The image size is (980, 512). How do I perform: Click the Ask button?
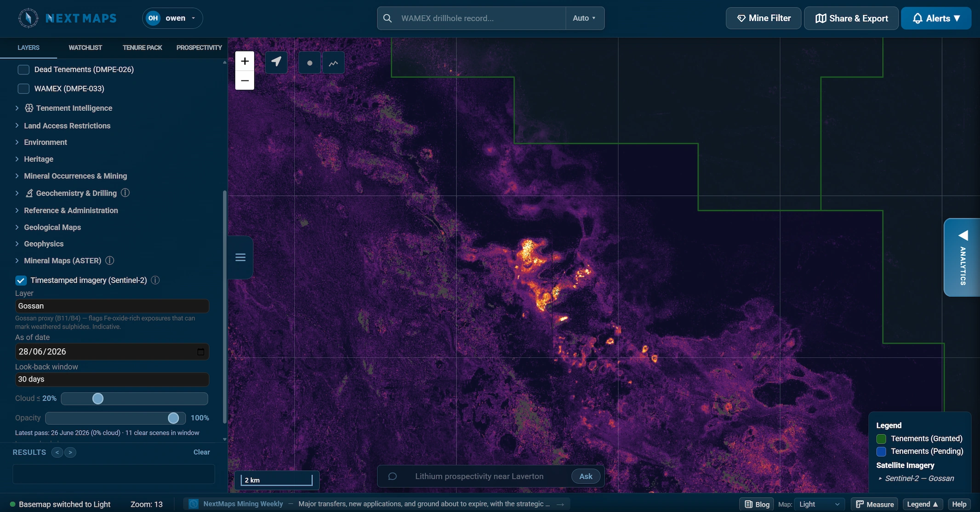click(586, 476)
